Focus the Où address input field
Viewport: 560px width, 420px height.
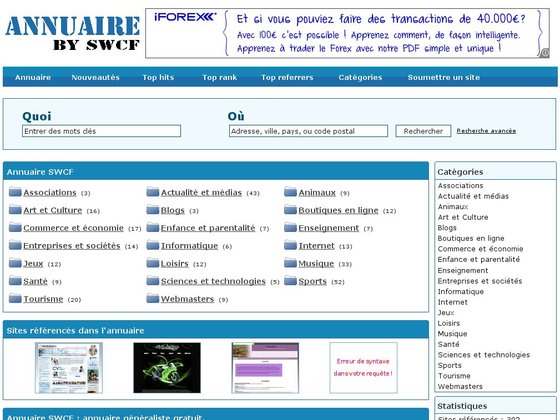pyautogui.click(x=308, y=131)
